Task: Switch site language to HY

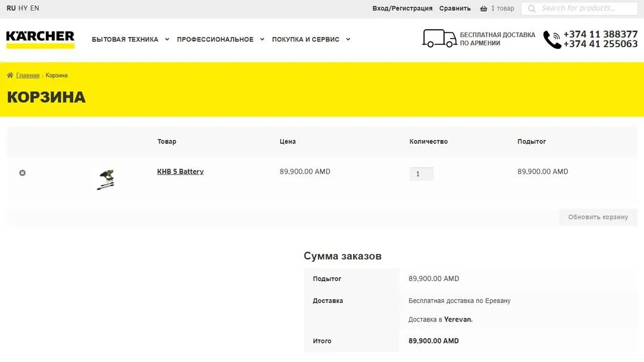Action: (x=23, y=8)
